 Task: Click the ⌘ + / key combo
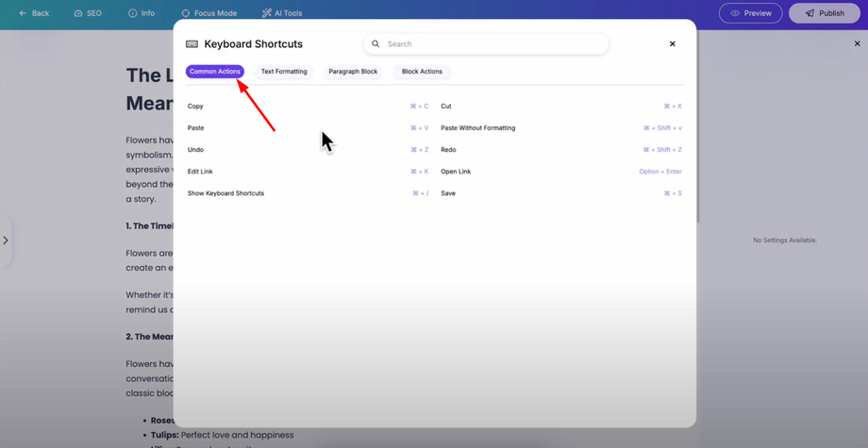pos(421,193)
